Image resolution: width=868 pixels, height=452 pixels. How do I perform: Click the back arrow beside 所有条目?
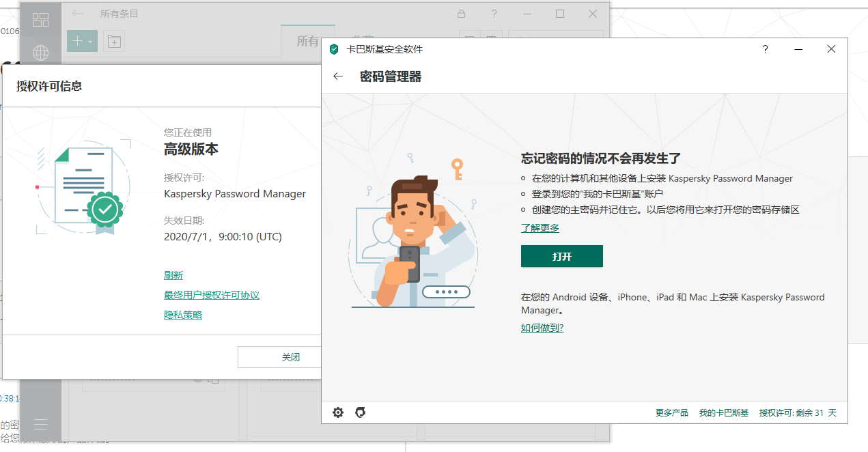tap(79, 14)
